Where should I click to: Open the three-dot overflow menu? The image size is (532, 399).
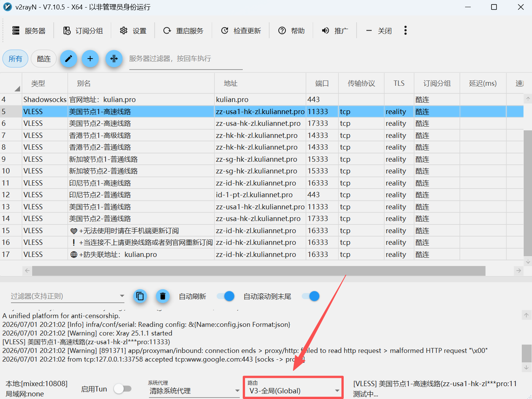click(x=405, y=31)
